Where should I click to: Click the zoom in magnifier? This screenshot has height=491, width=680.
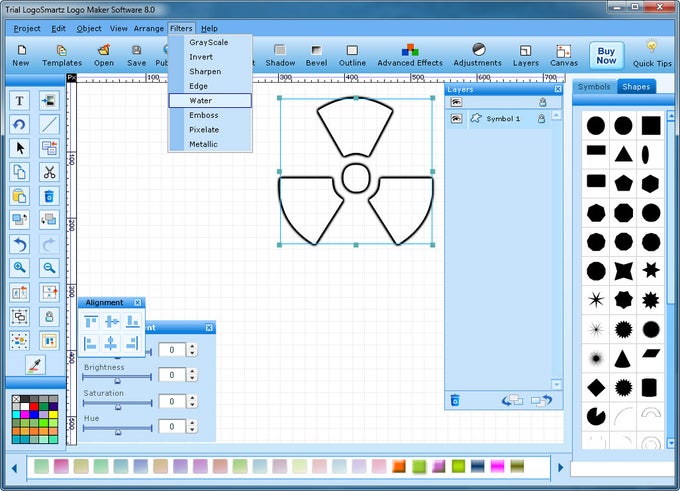tap(20, 268)
